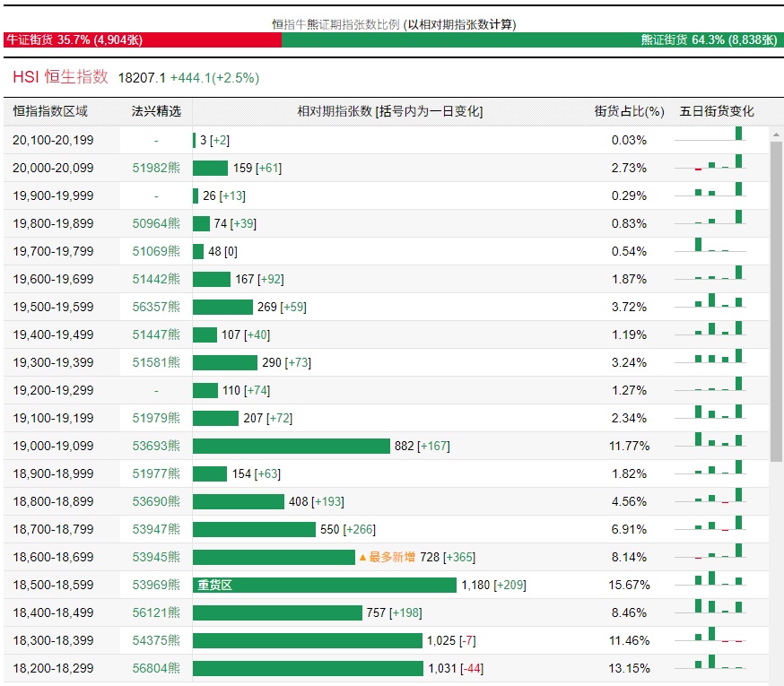Click the HSI 恒生指数 title

click(60, 77)
